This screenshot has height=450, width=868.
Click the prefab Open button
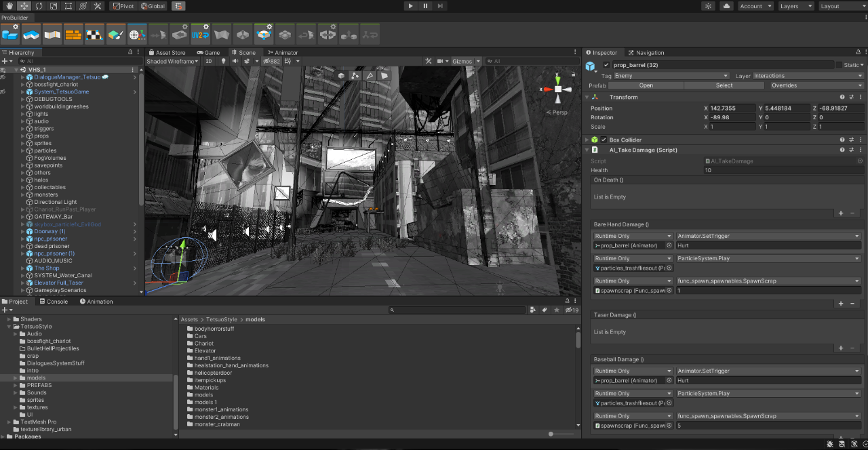click(646, 85)
